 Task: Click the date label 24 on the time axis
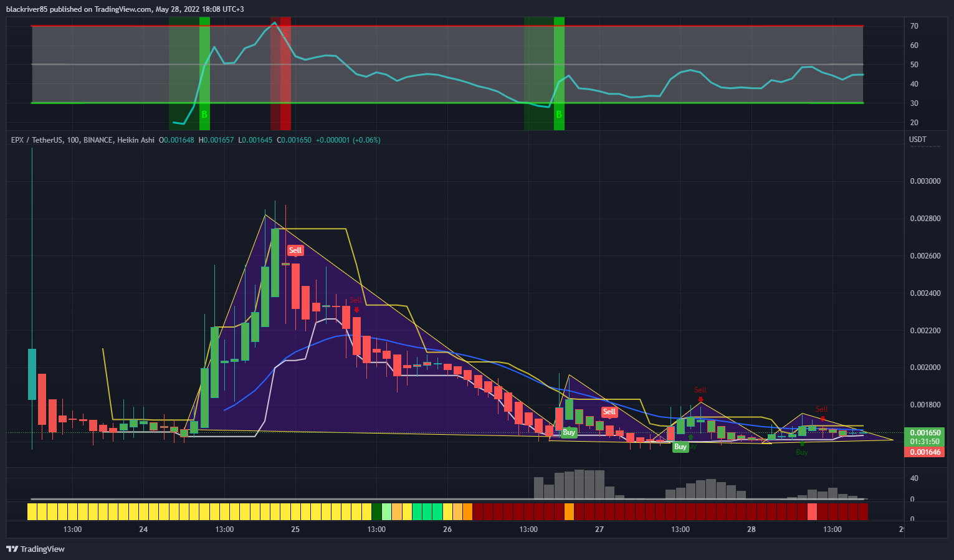143,529
